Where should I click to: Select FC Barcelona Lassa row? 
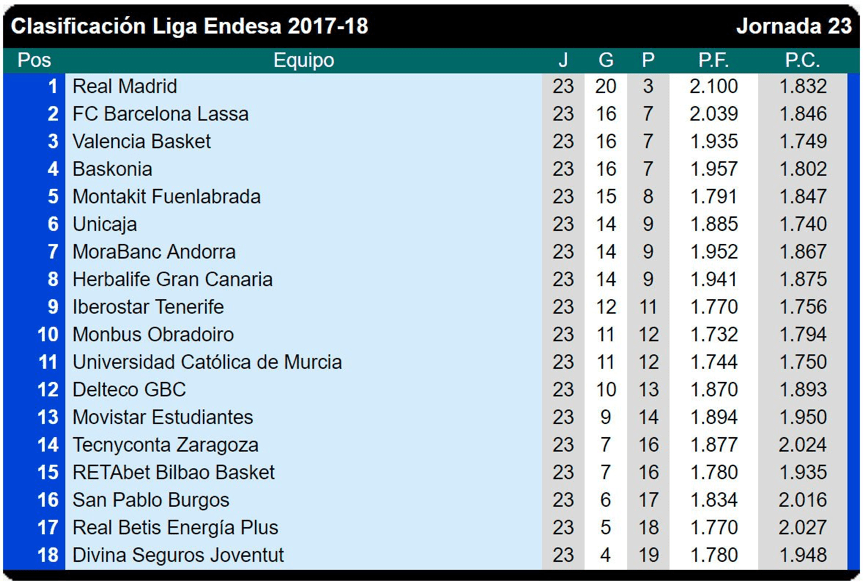[x=160, y=114]
